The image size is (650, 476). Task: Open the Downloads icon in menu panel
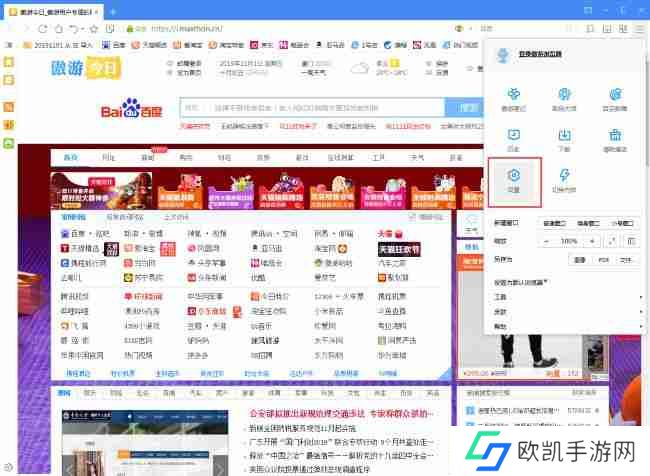click(564, 140)
